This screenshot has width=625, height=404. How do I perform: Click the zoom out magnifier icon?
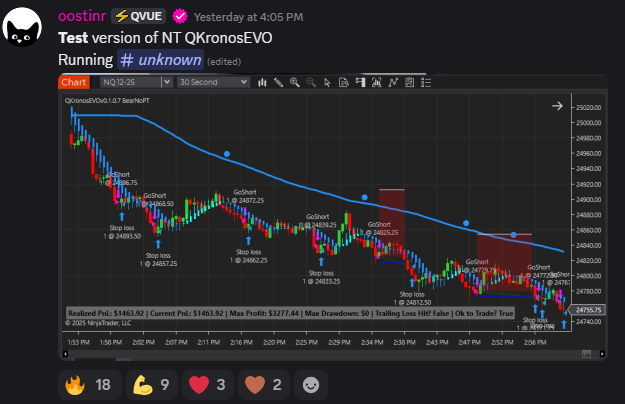311,83
